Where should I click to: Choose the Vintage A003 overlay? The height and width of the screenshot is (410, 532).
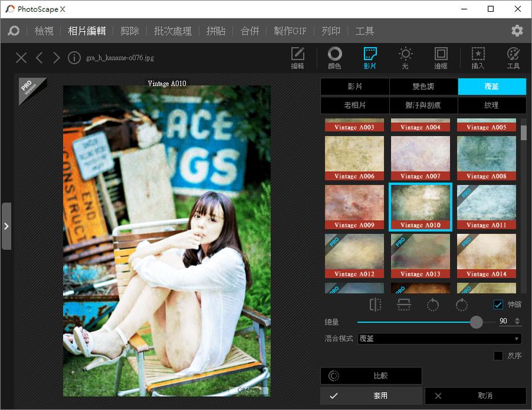[x=354, y=125]
